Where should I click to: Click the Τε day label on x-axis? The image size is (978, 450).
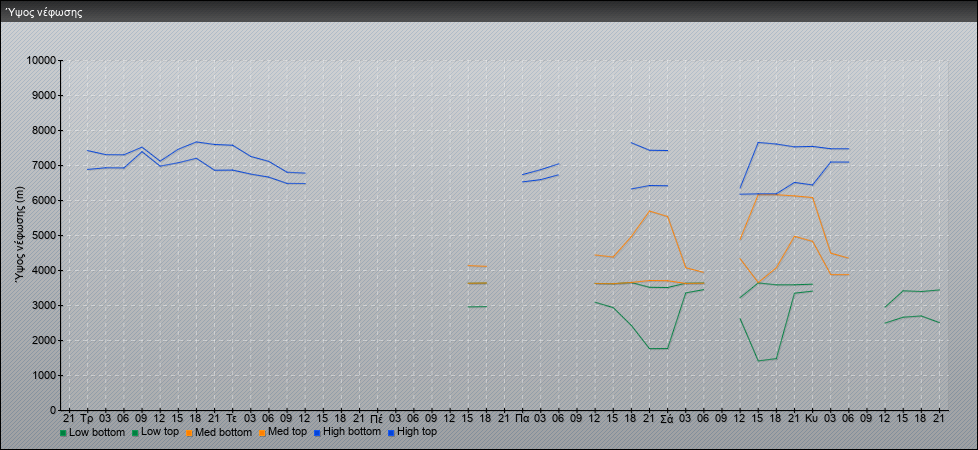231,418
